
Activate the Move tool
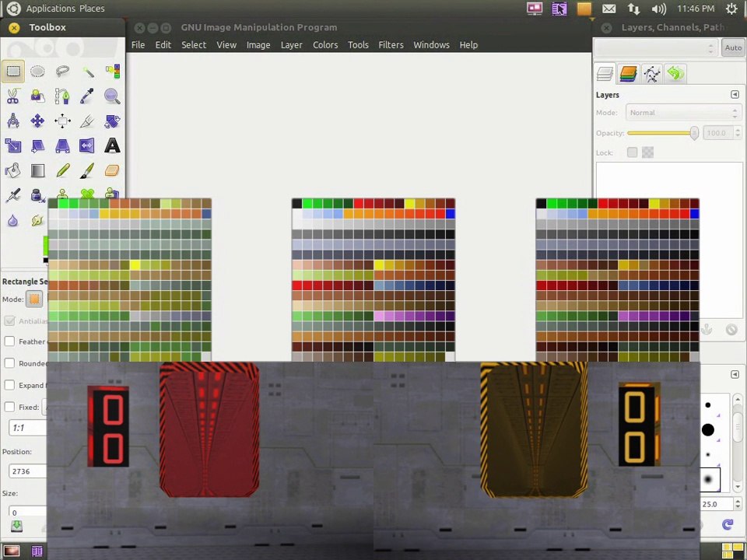tap(37, 121)
